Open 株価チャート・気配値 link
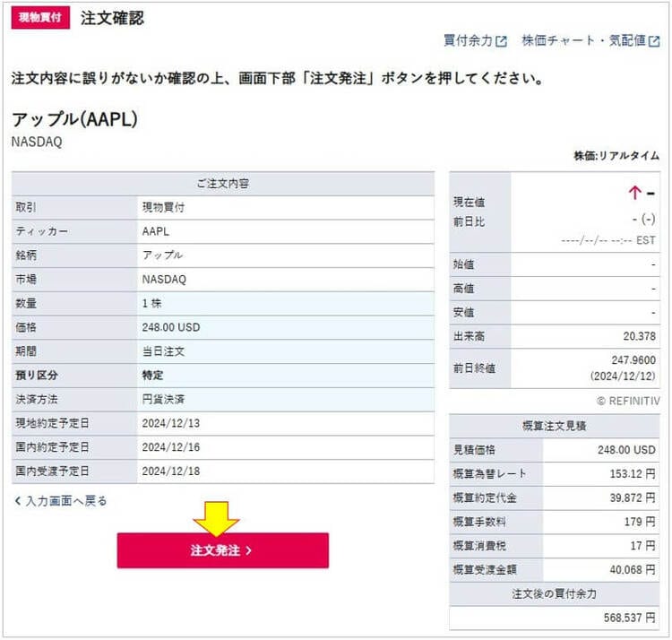 tap(583, 40)
